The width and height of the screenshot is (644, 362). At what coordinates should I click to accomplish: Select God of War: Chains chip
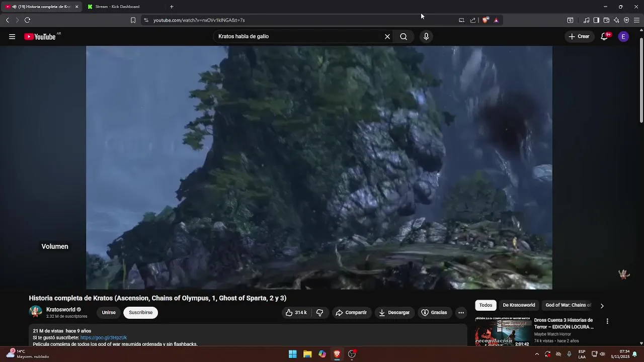click(568, 305)
